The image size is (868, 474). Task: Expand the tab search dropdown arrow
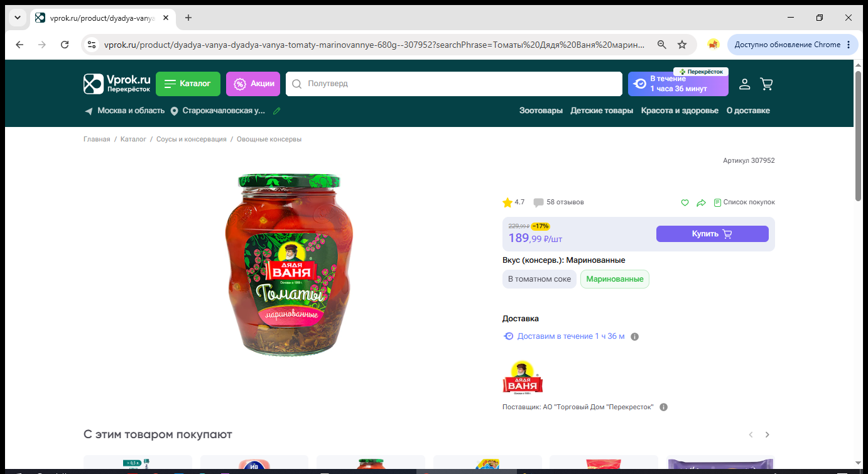click(17, 18)
